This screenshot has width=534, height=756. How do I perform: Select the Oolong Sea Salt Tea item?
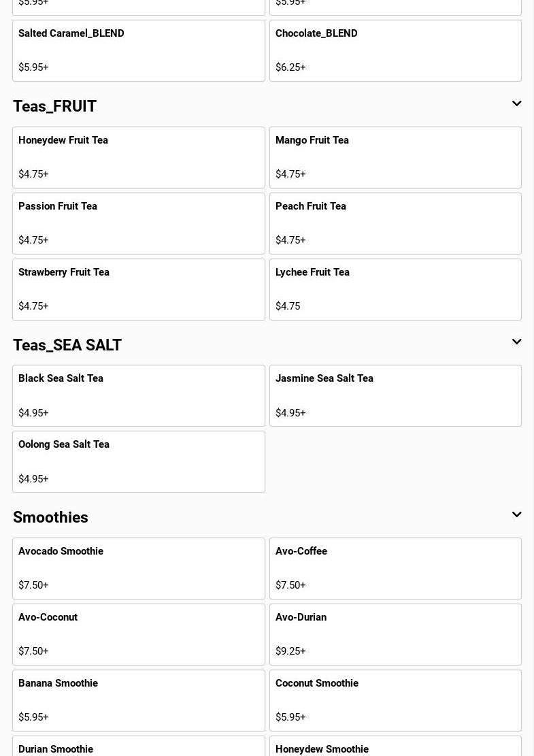point(139,461)
